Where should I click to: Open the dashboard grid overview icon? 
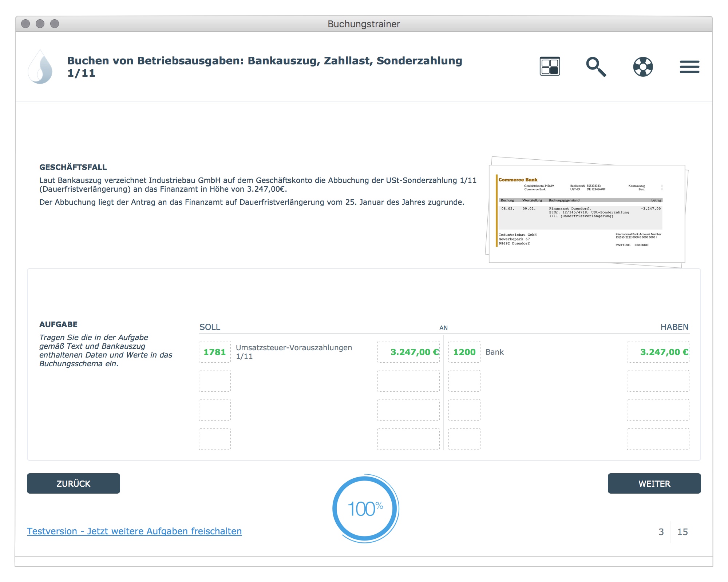tap(550, 66)
